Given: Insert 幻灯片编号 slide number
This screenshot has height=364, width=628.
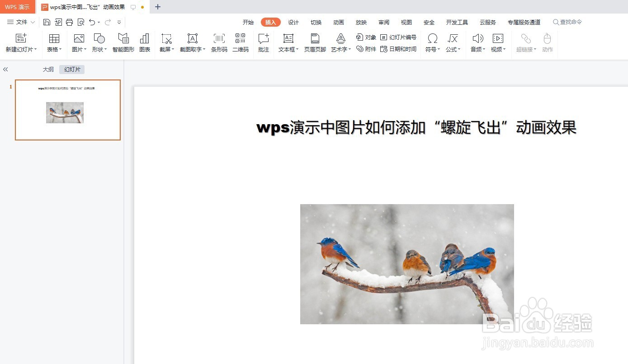Looking at the screenshot, I should click(398, 37).
